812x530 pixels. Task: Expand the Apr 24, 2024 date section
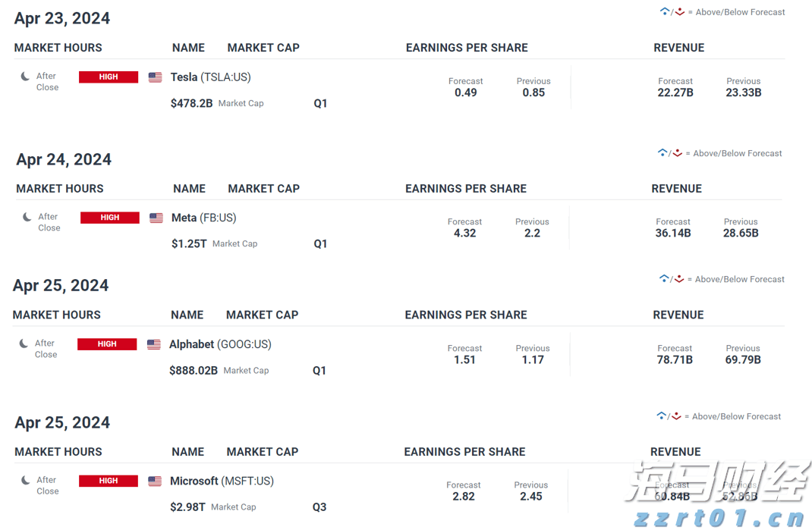pos(63,159)
